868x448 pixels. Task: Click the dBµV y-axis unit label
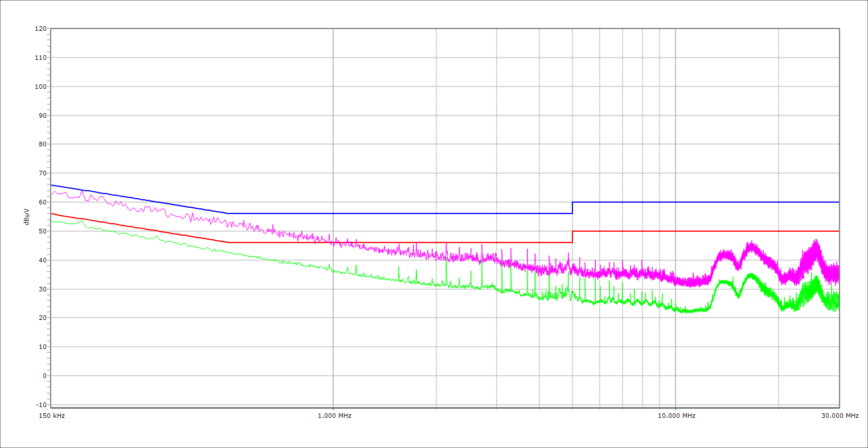point(27,216)
